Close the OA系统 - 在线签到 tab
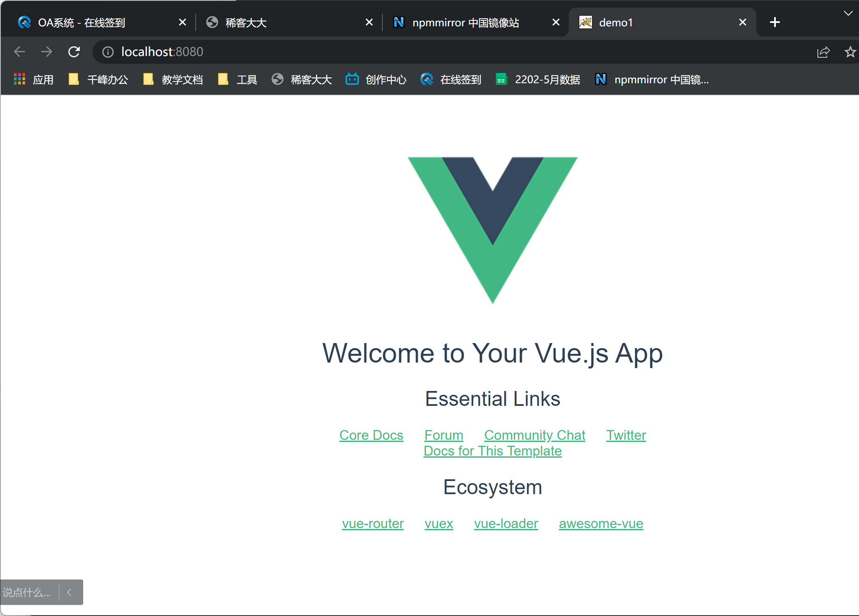 (x=182, y=22)
